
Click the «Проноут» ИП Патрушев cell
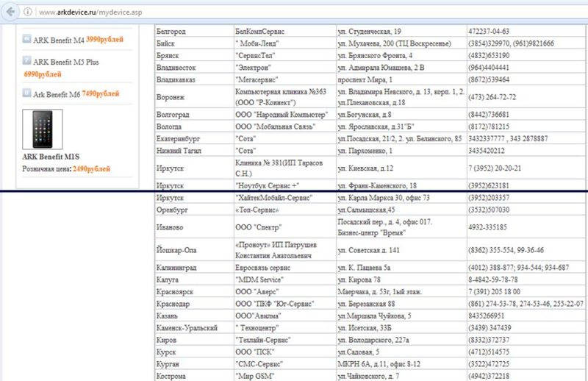pos(285,250)
